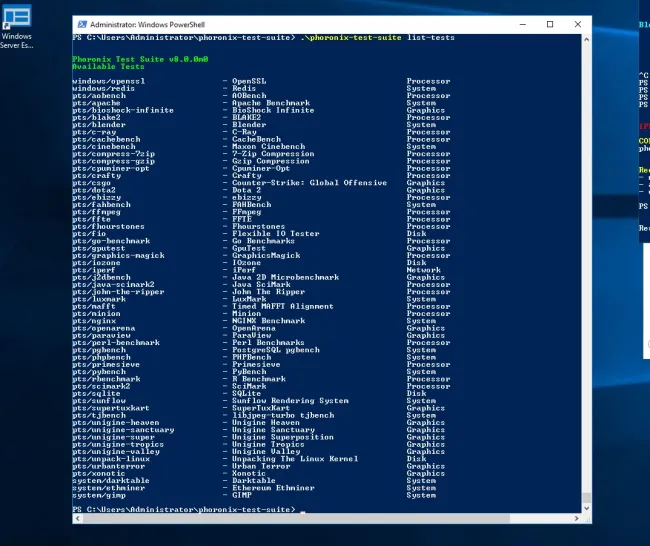This screenshot has height=546, width=650.
Task: Click the 'pts/bioshock-infinite' entry
Action: 123,110
